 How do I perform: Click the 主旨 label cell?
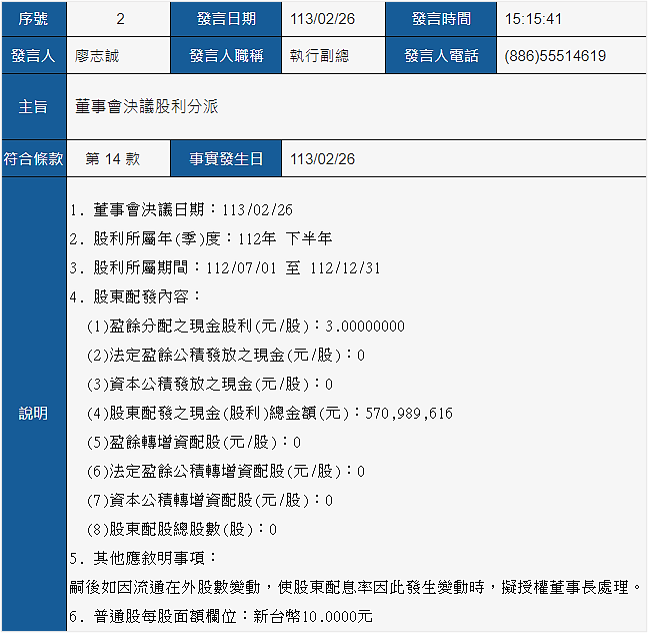click(33, 106)
